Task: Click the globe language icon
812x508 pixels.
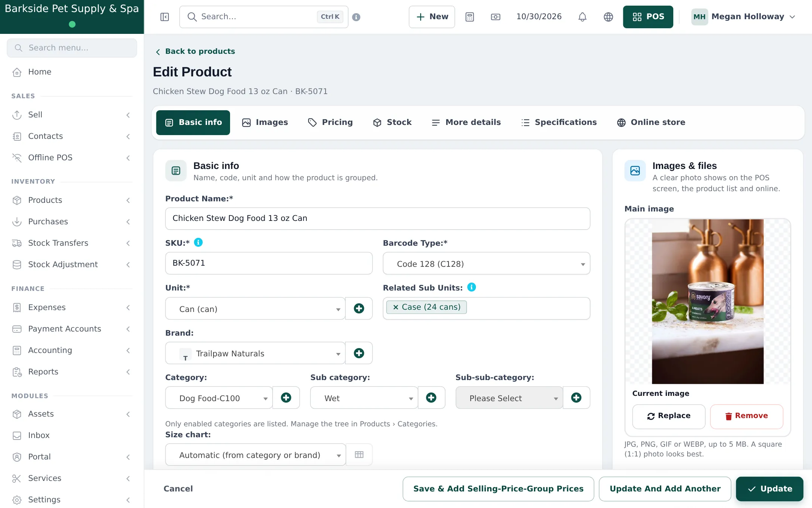Action: click(608, 17)
